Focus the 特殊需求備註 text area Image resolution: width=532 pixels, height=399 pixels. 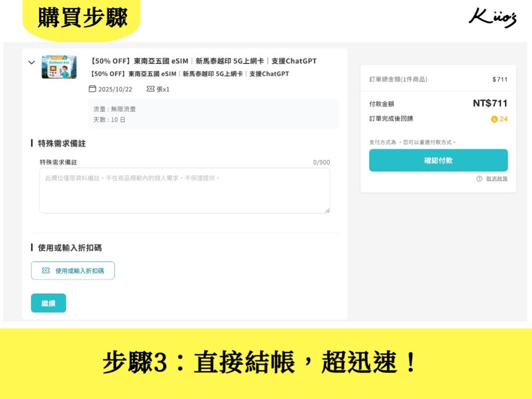click(184, 191)
